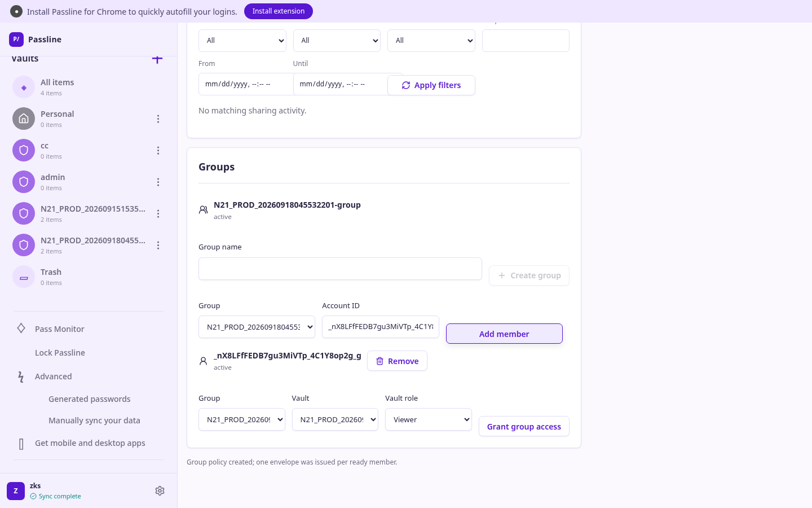812x508 pixels.
Task: Open options menu for cc vault
Action: 158,151
